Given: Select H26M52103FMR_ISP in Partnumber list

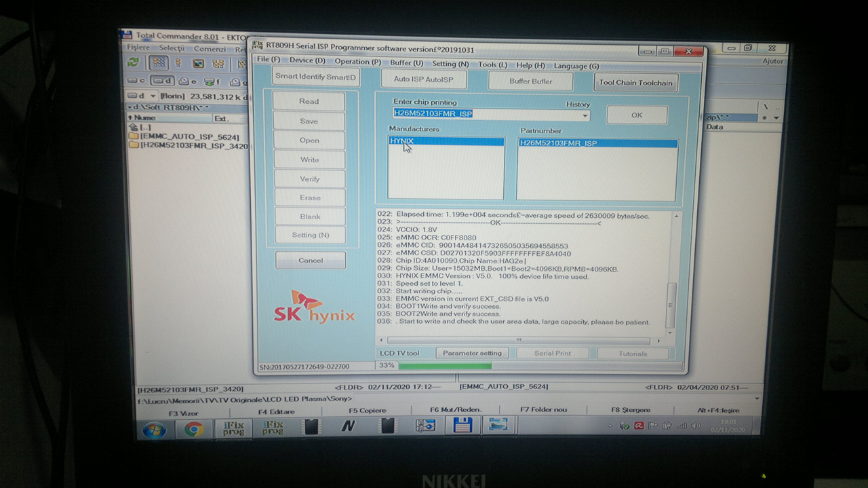Looking at the screenshot, I should (597, 144).
